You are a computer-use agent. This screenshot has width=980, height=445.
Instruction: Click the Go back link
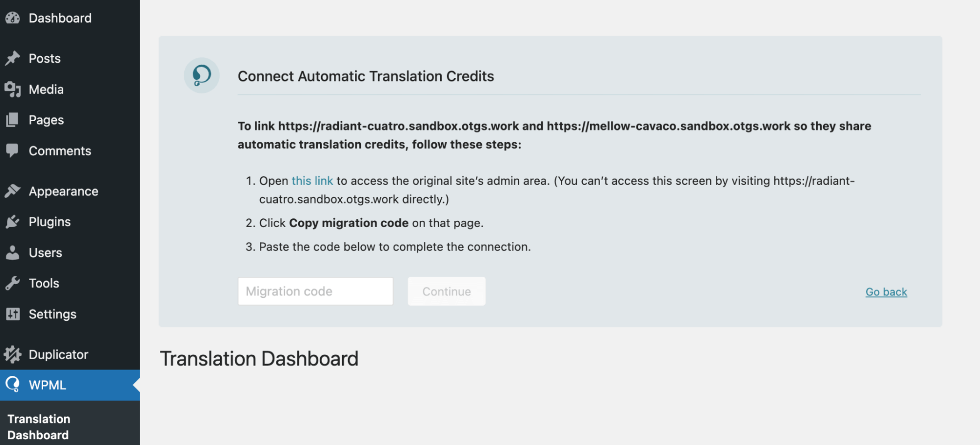point(886,292)
